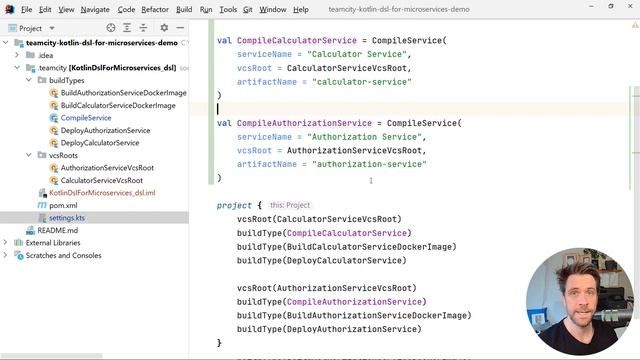Click the CompileService Kotlin file icon

click(53, 118)
